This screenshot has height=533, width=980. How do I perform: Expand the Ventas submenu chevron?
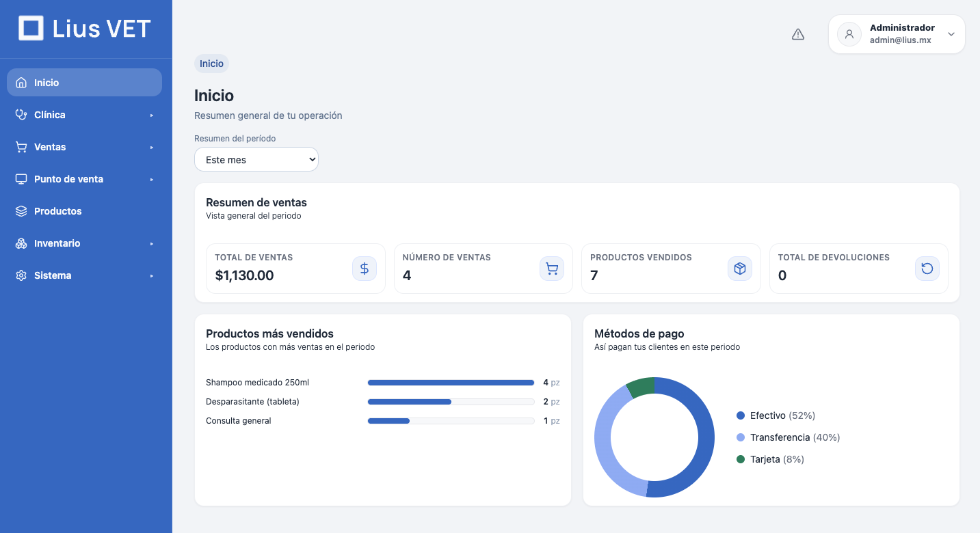(151, 146)
